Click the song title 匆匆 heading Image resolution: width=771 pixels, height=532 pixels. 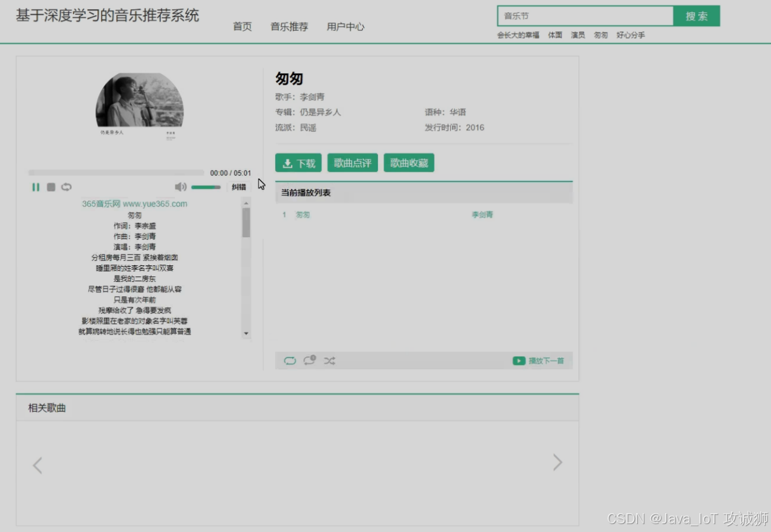point(289,78)
